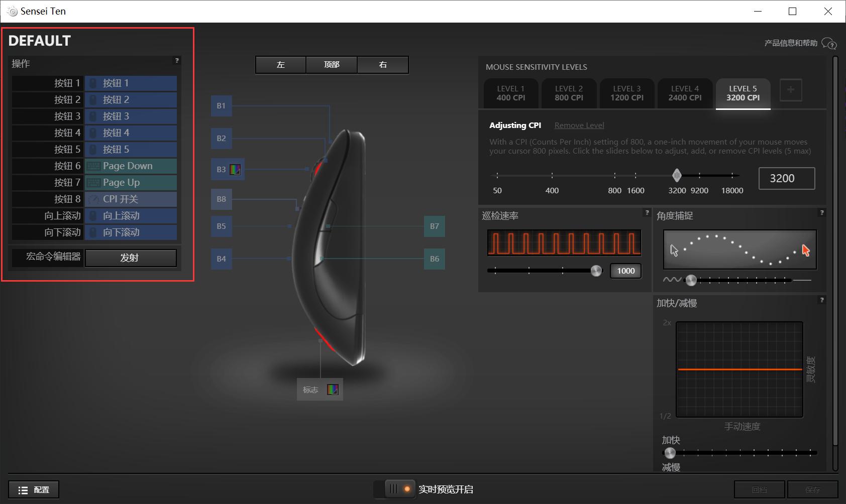Open the 配置 configurations list button
Screen dimensions: 846x504
point(34,489)
